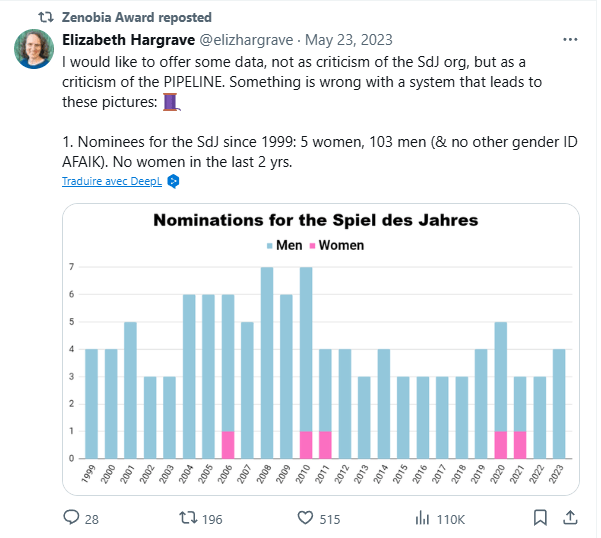Screen dimensions: 601x538
Task: Open the views analytics icon
Action: coord(422,518)
